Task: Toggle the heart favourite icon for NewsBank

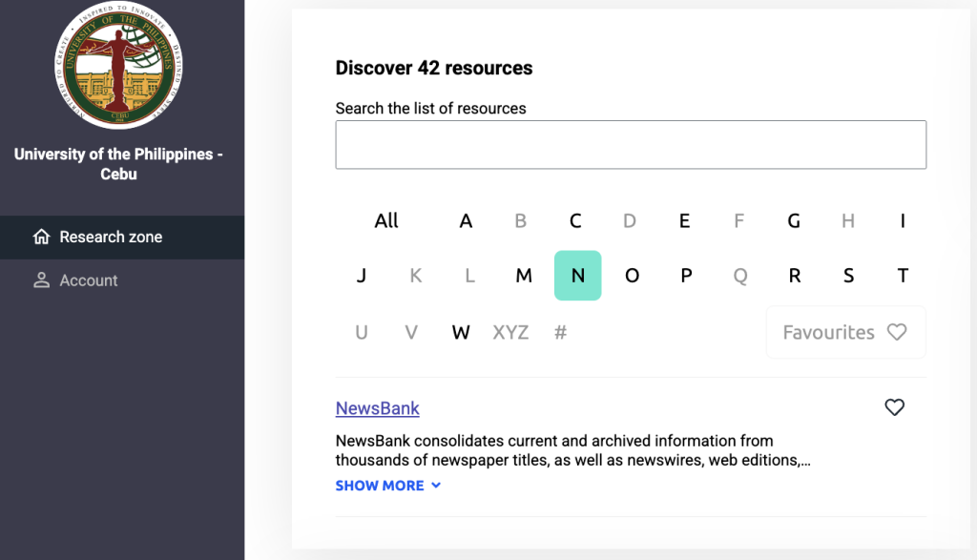Action: point(894,407)
